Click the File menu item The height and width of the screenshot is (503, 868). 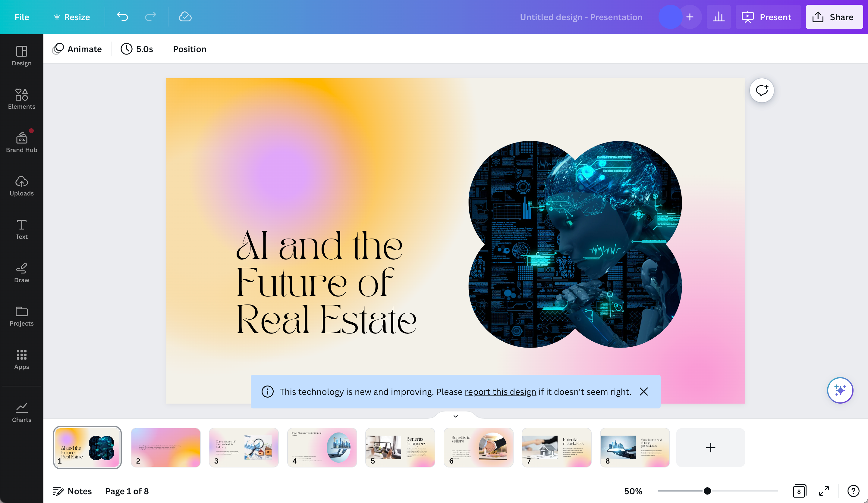pos(22,17)
